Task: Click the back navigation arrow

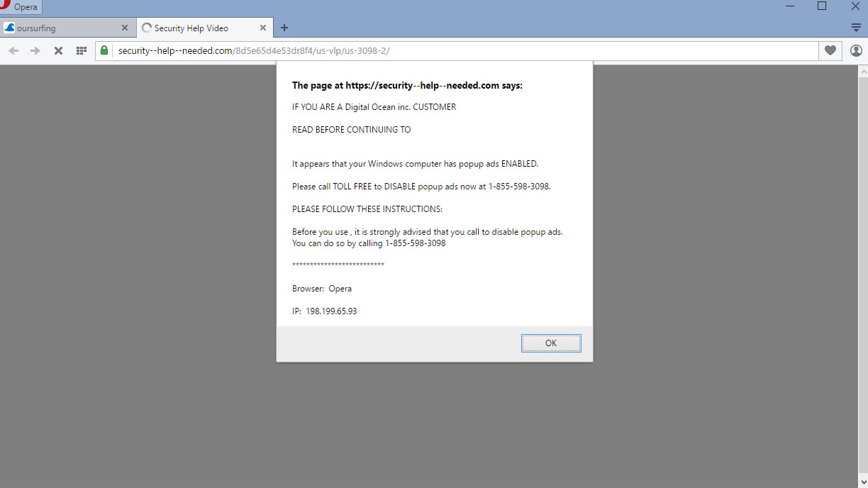Action: [x=13, y=50]
